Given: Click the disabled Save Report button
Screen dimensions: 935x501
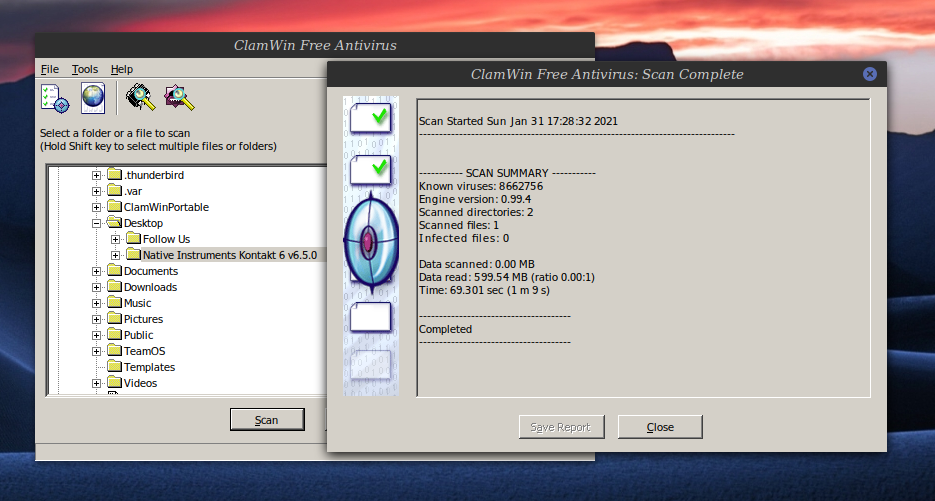Looking at the screenshot, I should click(x=562, y=427).
